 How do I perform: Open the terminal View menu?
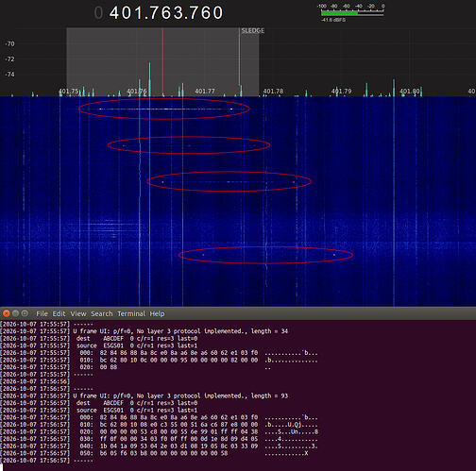[78, 313]
